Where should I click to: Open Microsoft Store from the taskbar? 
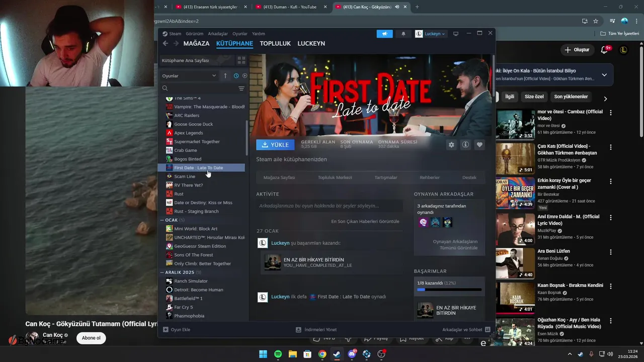point(307,354)
